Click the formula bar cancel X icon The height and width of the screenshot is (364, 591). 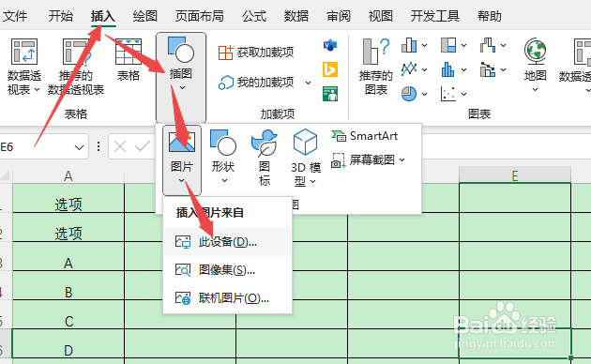point(120,146)
